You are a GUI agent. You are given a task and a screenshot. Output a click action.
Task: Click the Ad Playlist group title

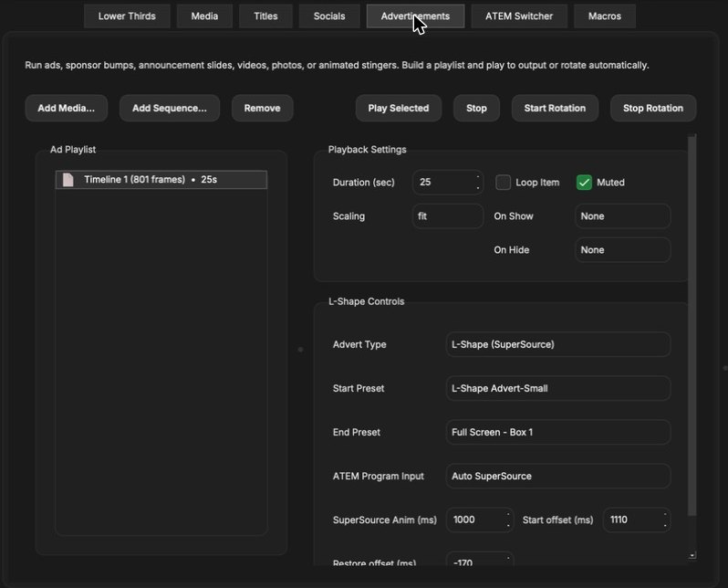(73, 150)
